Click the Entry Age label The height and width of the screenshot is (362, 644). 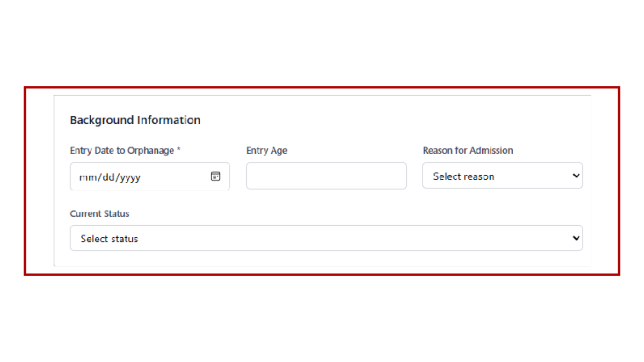(267, 150)
